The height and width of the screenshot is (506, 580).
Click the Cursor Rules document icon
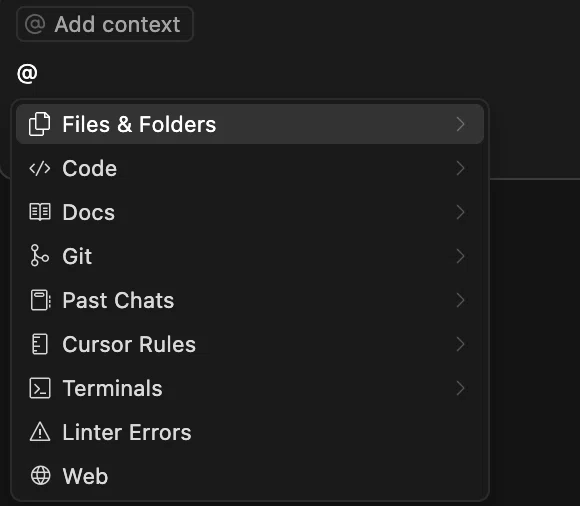pyautogui.click(x=40, y=344)
